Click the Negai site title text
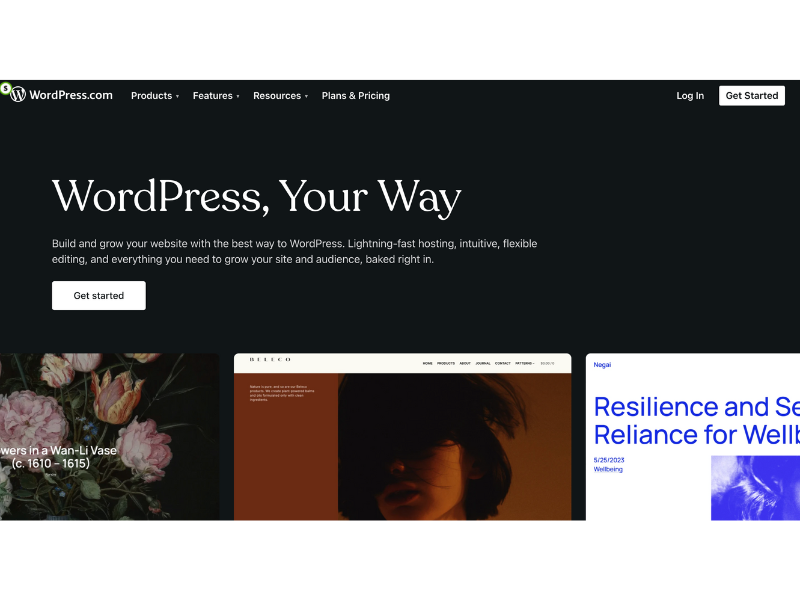Image resolution: width=800 pixels, height=600 pixels. pyautogui.click(x=602, y=365)
